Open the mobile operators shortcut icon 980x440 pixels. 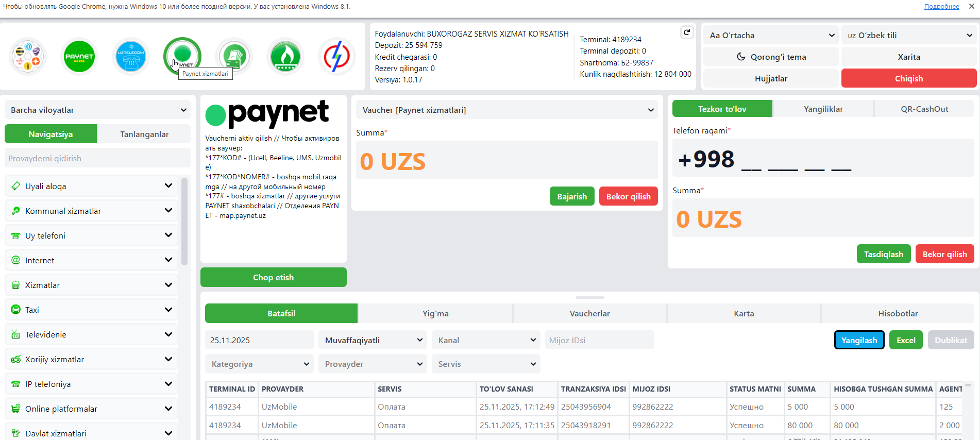[x=28, y=56]
